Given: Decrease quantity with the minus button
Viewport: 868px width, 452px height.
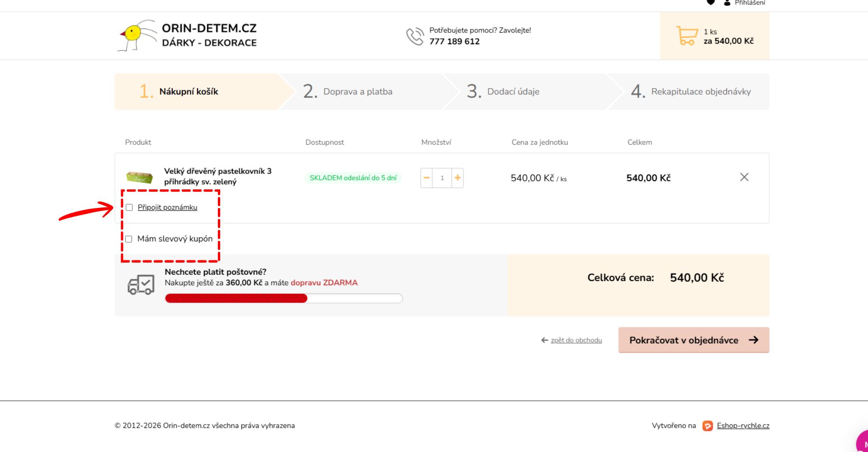Looking at the screenshot, I should [x=426, y=178].
